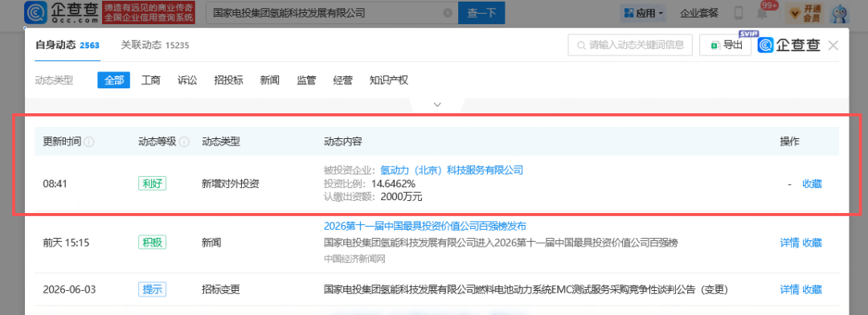Viewport: 868px width, 315px height.
Task: Select the 全部 type filter
Action: pos(114,80)
